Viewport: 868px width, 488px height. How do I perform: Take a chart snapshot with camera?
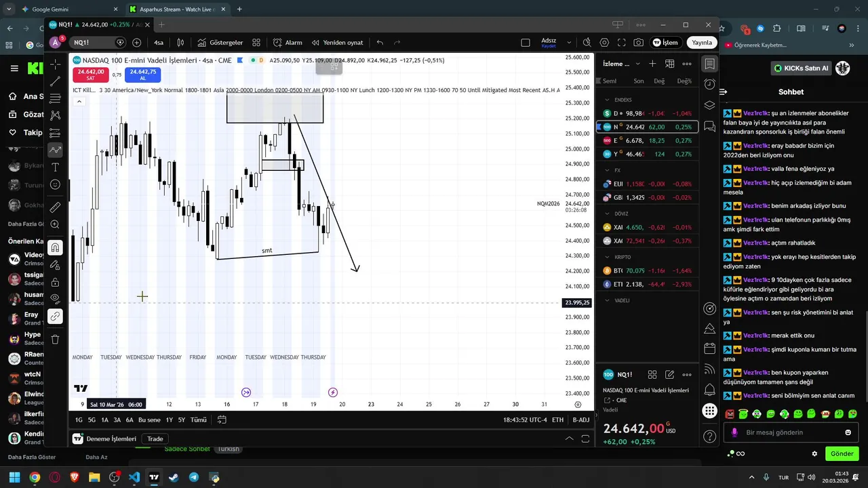(639, 42)
